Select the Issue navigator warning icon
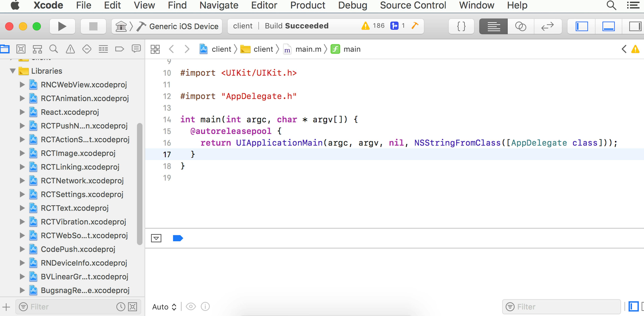The width and height of the screenshot is (644, 316). [x=70, y=49]
